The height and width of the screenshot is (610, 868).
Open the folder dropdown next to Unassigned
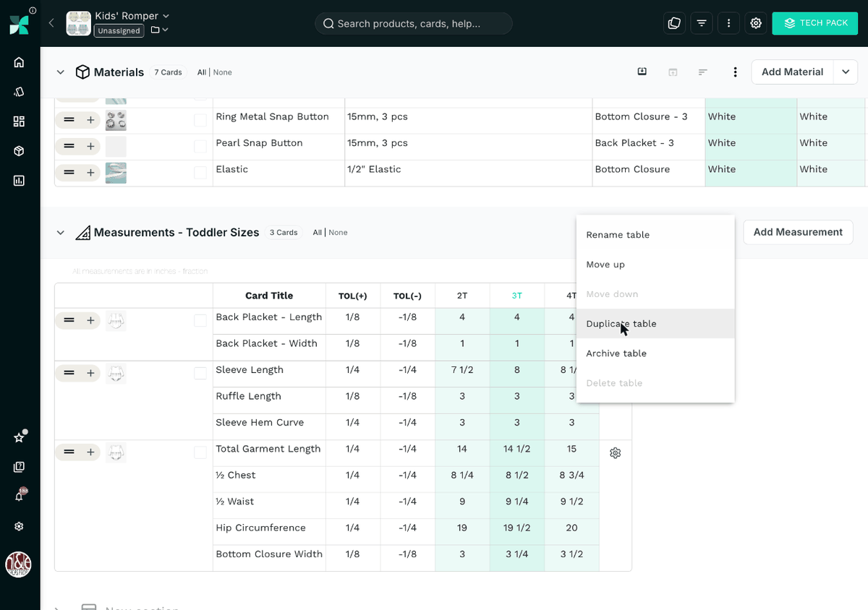point(159,30)
